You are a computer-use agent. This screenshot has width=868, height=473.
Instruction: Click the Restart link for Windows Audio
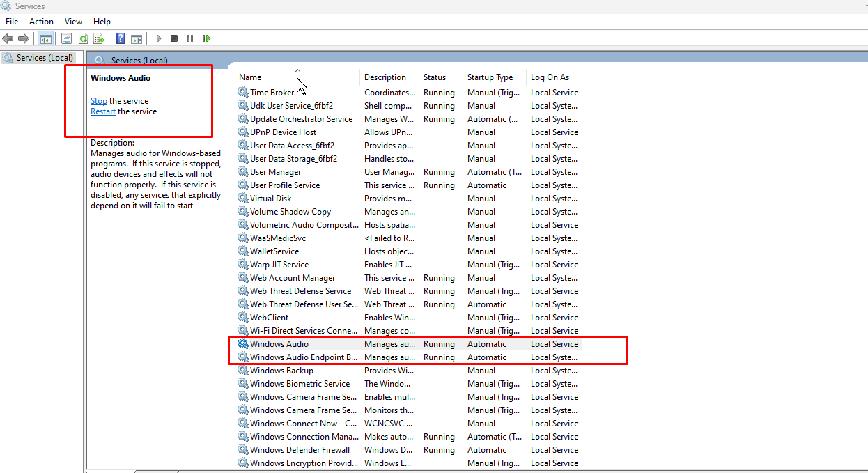pos(103,111)
